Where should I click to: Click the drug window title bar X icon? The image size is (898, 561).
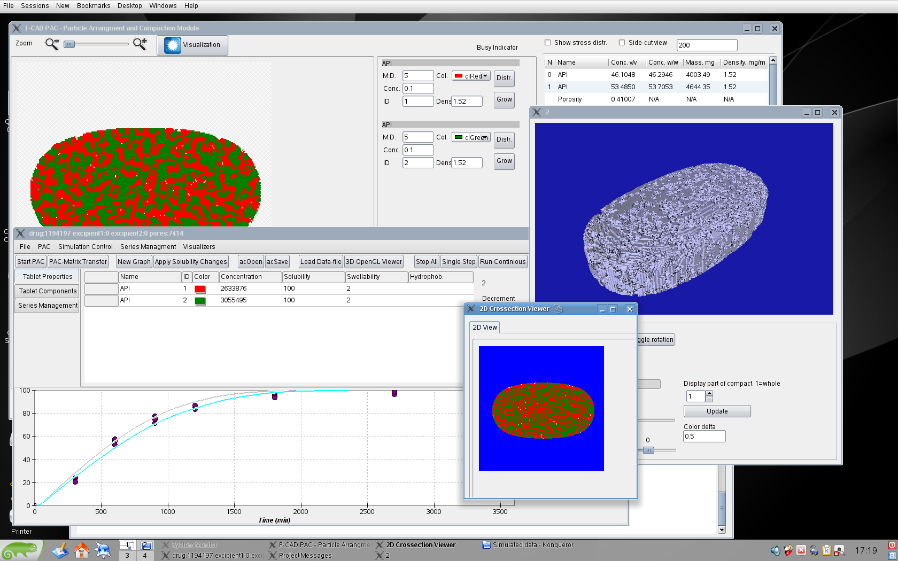tap(20, 233)
